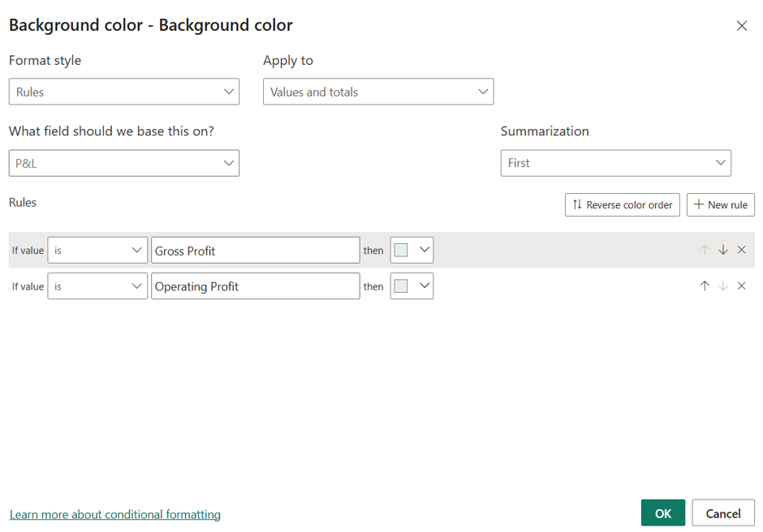Image resolution: width=763 pixels, height=532 pixels.
Task: Click the Gross Profit value input field
Action: click(256, 250)
